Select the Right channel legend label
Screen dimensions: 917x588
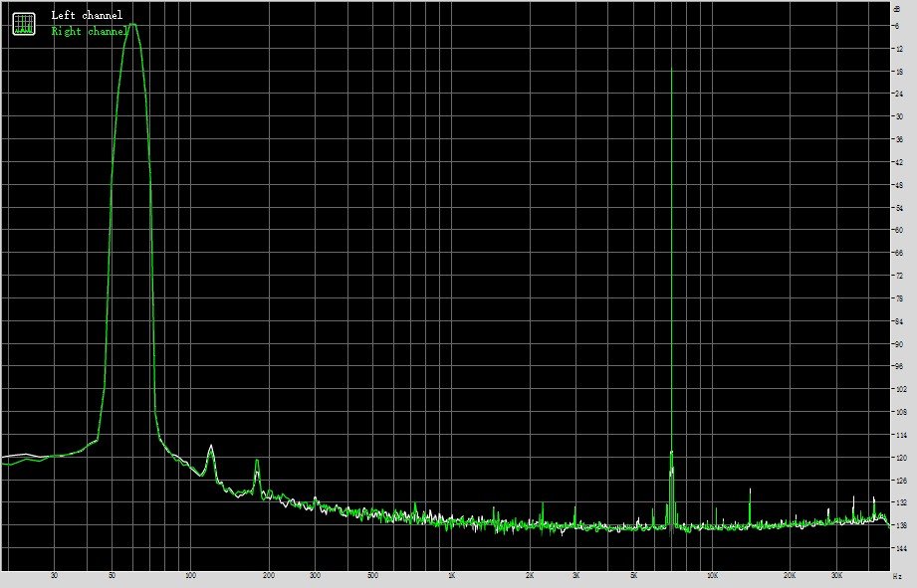89,31
